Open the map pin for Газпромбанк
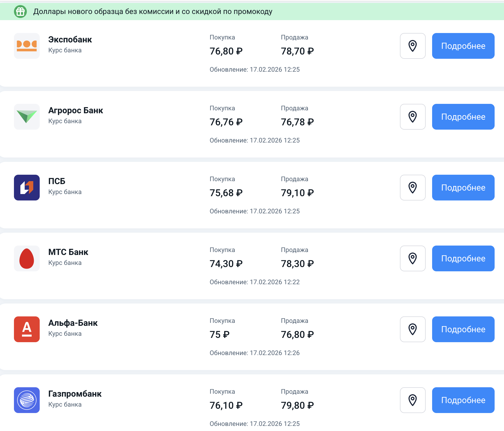 tap(413, 400)
